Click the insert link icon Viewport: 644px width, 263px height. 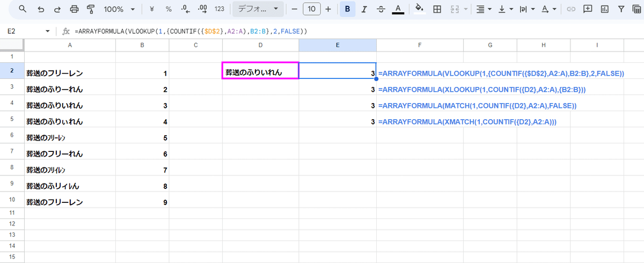coord(571,9)
